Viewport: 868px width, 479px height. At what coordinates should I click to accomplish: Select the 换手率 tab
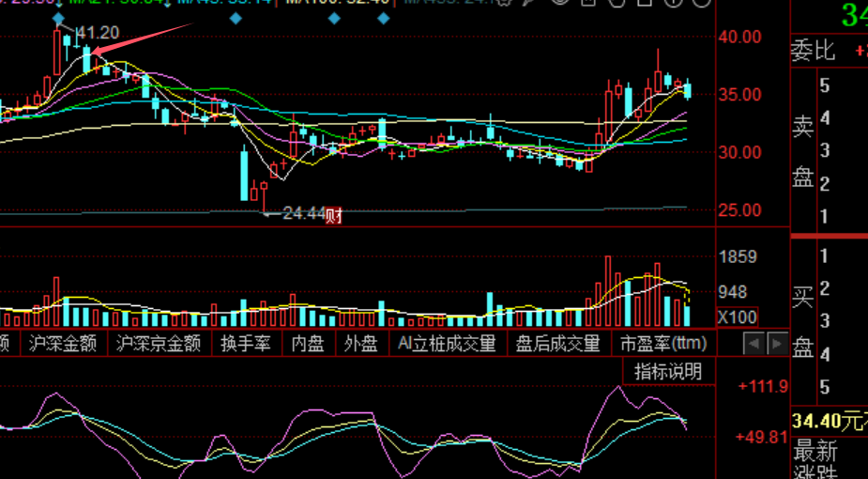(x=246, y=344)
